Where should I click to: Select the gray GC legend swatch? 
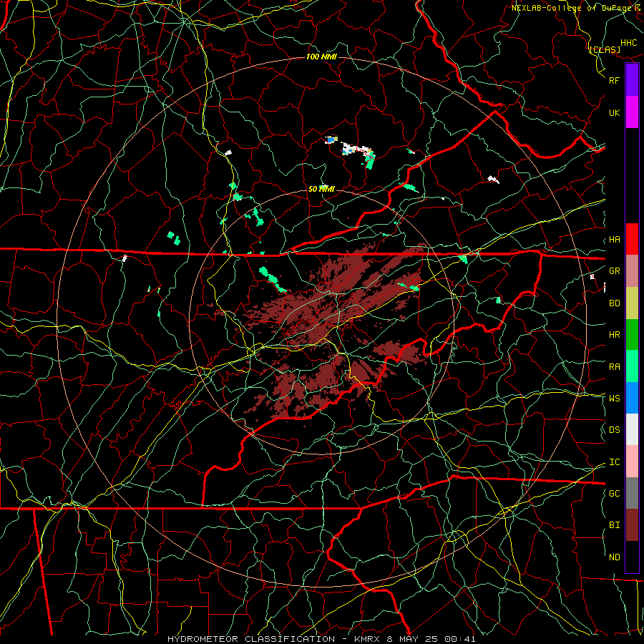632,493
